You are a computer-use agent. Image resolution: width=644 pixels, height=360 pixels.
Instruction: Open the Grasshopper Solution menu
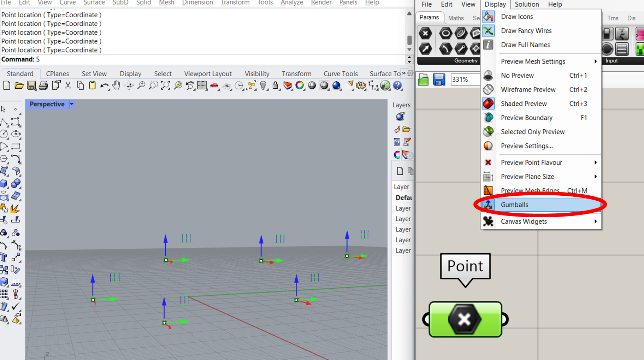click(527, 4)
